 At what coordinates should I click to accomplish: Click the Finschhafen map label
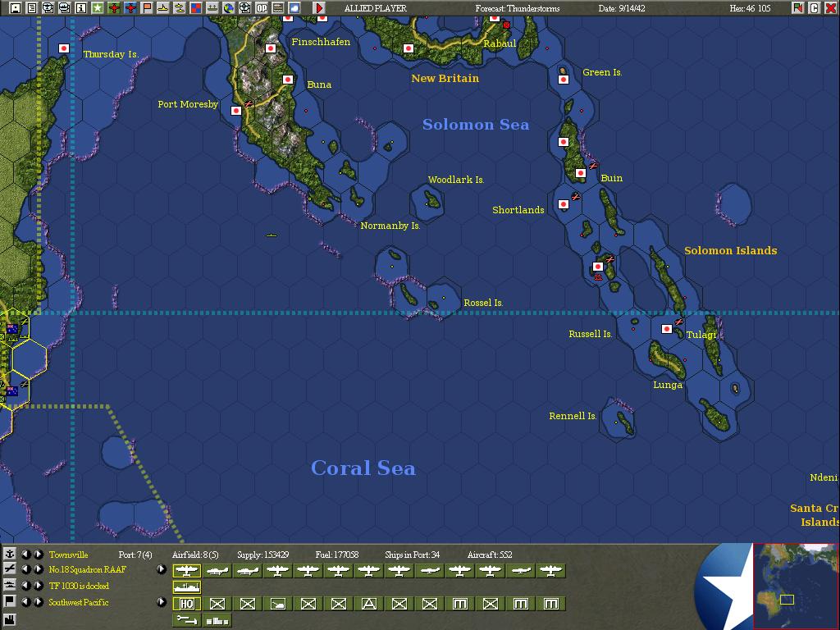321,42
